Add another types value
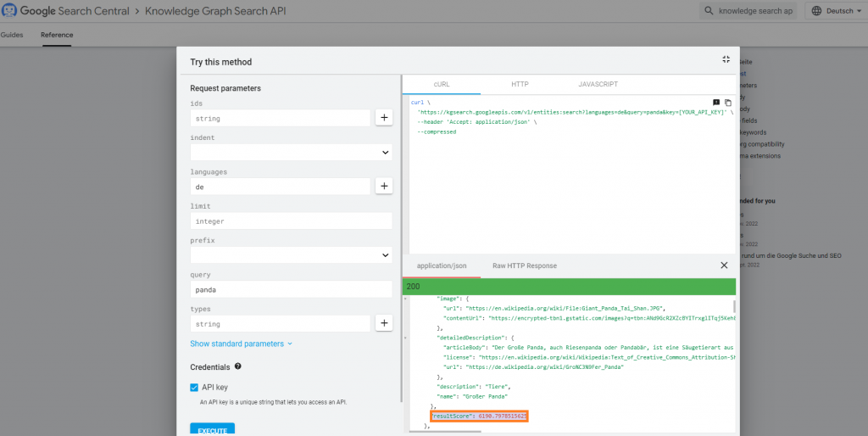 pyautogui.click(x=384, y=323)
